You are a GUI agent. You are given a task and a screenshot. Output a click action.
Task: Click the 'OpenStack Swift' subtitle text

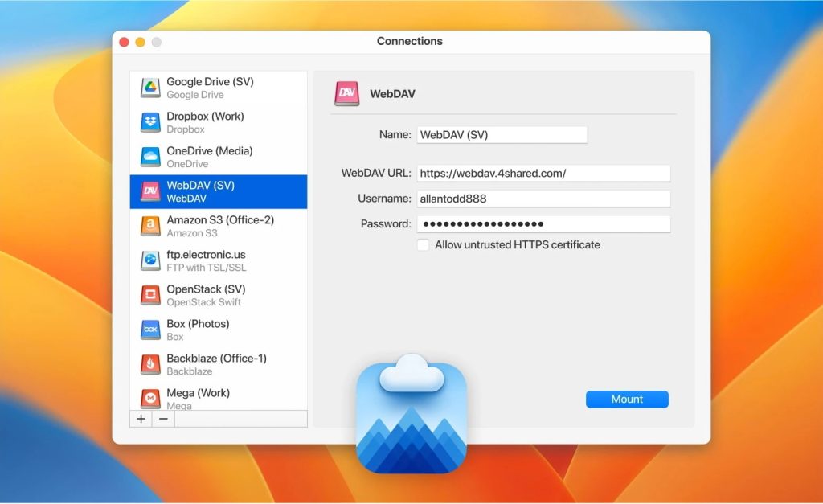(x=203, y=302)
